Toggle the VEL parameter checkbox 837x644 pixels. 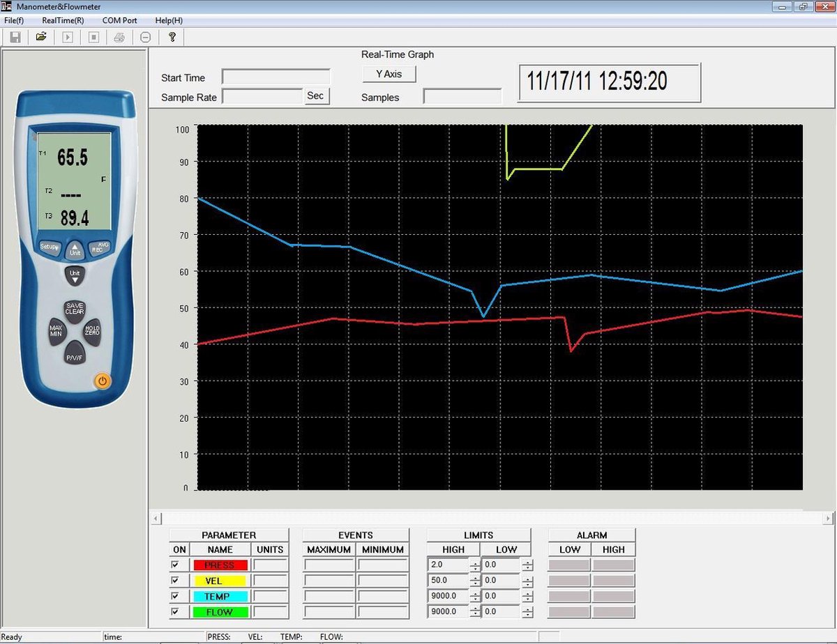(175, 581)
